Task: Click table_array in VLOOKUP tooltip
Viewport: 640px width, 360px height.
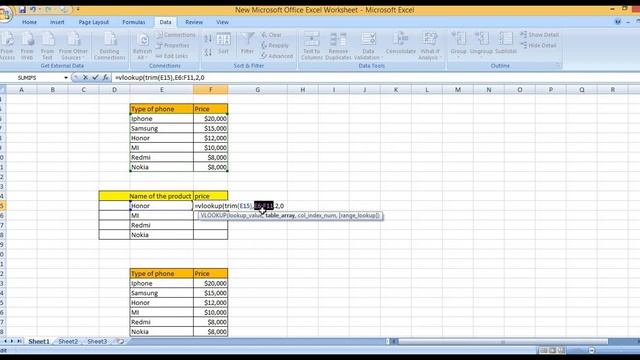Action: pos(280,216)
